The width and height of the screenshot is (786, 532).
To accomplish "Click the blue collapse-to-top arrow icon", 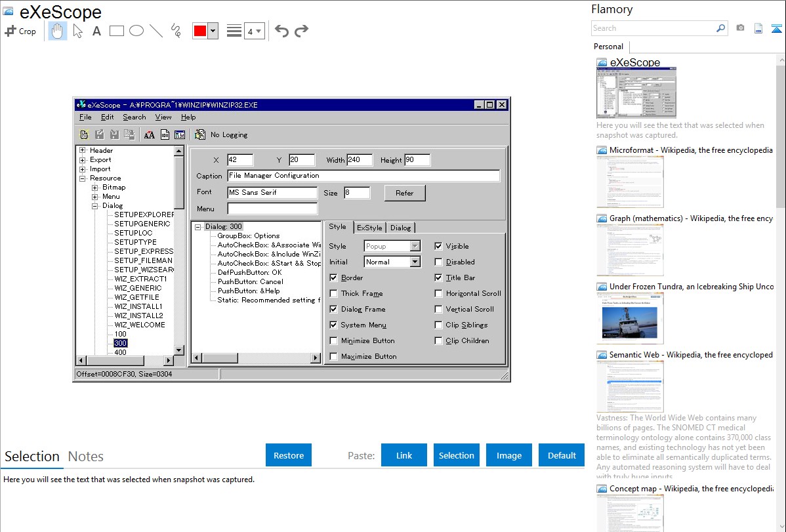I will pos(776,28).
